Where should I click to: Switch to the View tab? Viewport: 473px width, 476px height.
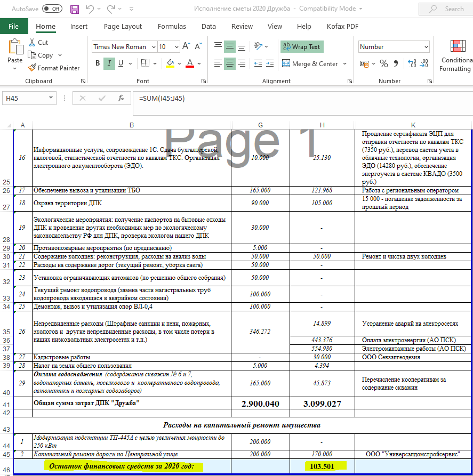[x=275, y=27]
